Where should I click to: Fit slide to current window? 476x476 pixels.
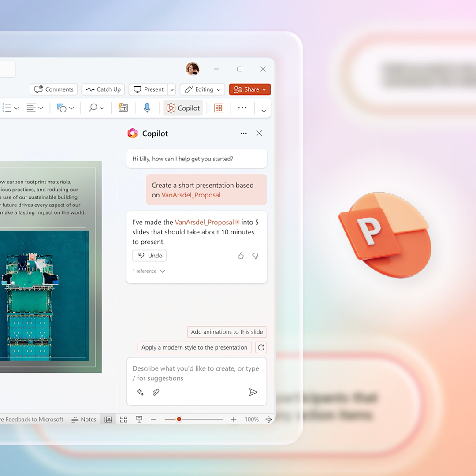[269, 419]
